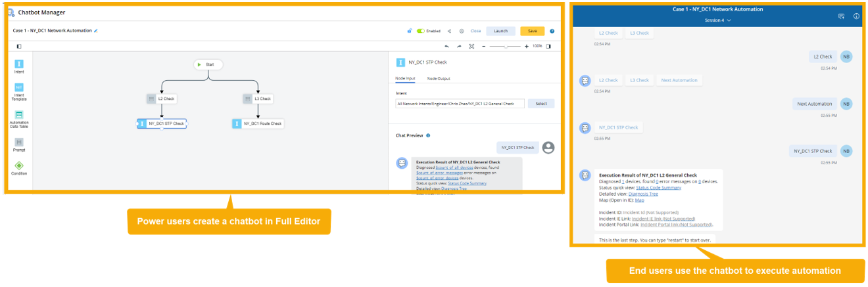868x287 pixels.
Task: Choose the Automation Data Table node icon
Action: [19, 114]
